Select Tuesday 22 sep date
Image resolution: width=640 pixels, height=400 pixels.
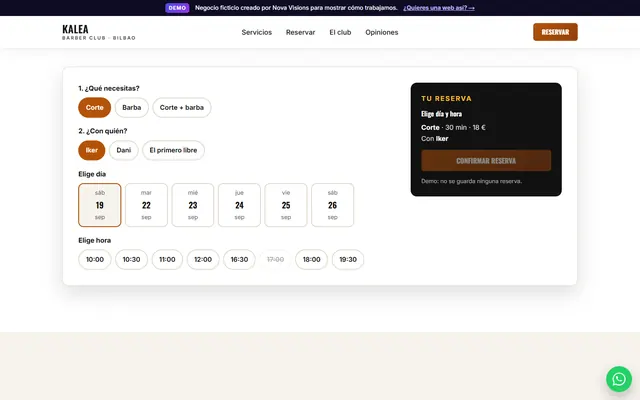[x=146, y=205]
